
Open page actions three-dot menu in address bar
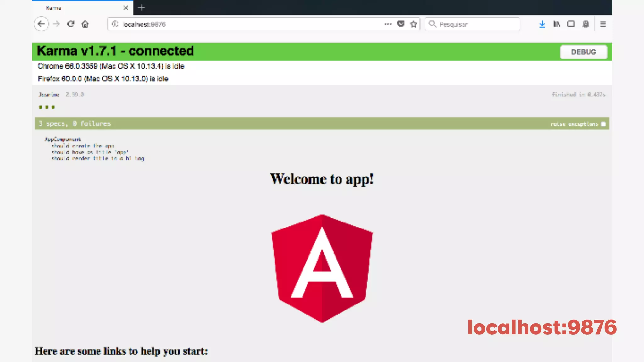coord(388,24)
